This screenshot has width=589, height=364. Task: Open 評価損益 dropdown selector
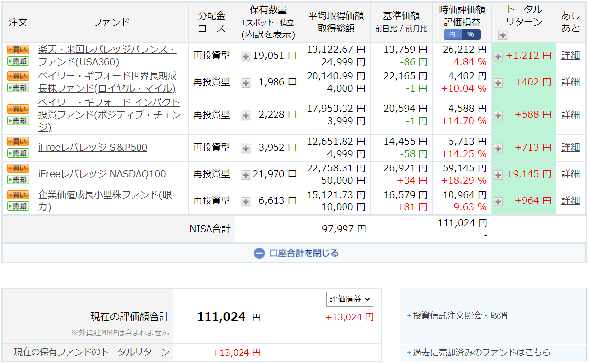[x=349, y=299]
